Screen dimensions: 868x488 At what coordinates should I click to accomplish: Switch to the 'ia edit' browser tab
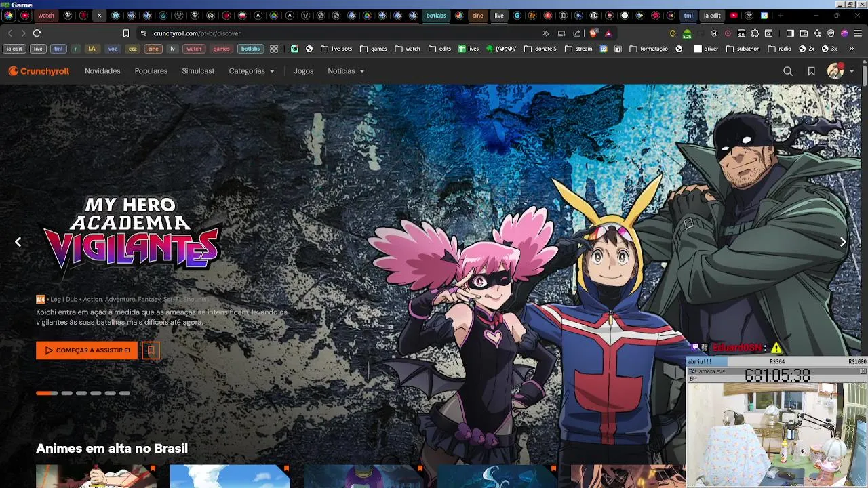[x=712, y=15]
